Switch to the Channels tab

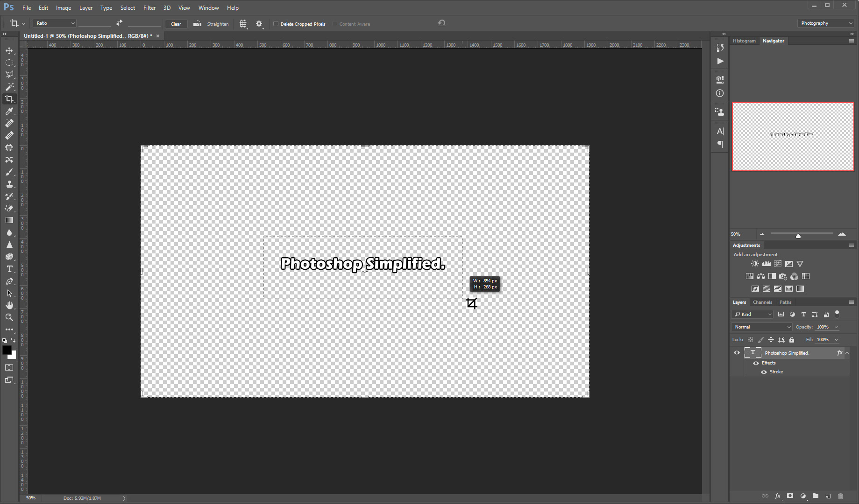(762, 302)
